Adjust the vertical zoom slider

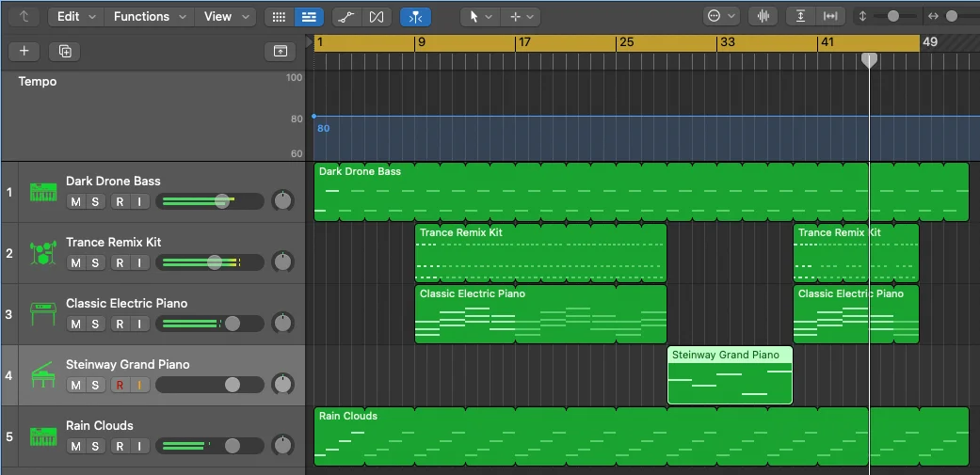(x=893, y=17)
